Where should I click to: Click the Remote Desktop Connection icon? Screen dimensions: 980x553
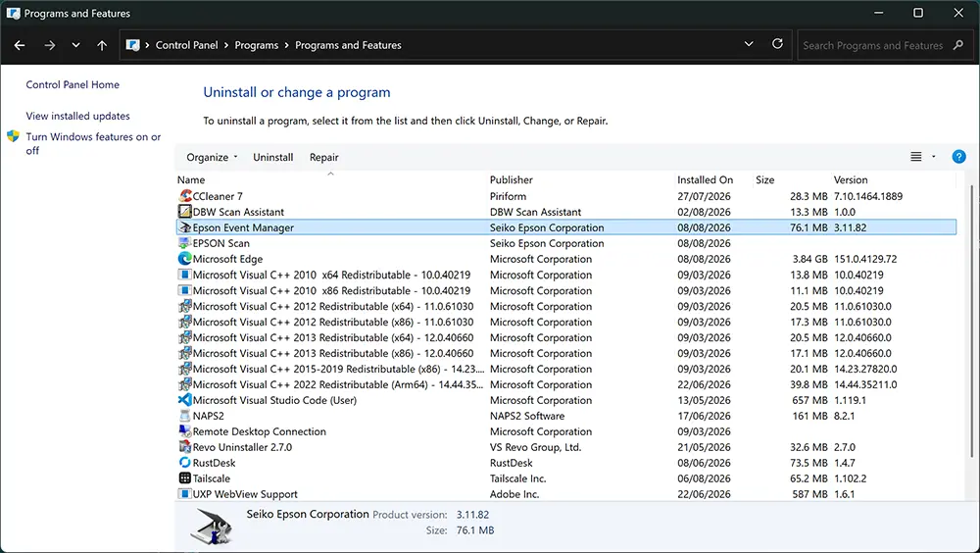pos(185,431)
